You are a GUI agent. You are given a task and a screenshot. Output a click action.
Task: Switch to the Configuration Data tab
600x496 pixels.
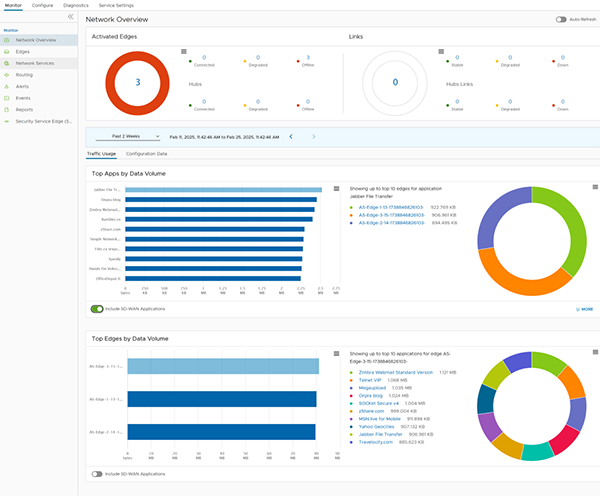pyautogui.click(x=146, y=154)
